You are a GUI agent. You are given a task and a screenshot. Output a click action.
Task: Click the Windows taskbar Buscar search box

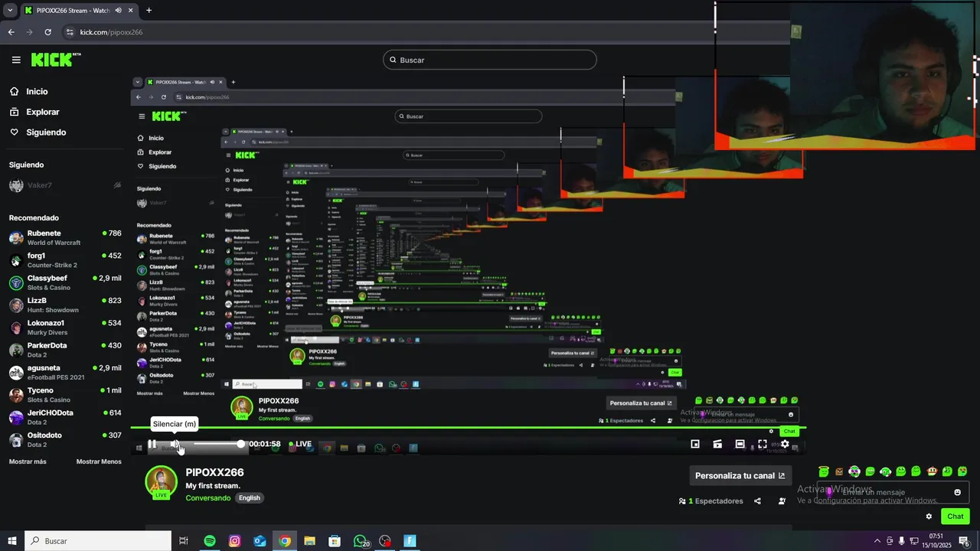pyautogui.click(x=98, y=541)
